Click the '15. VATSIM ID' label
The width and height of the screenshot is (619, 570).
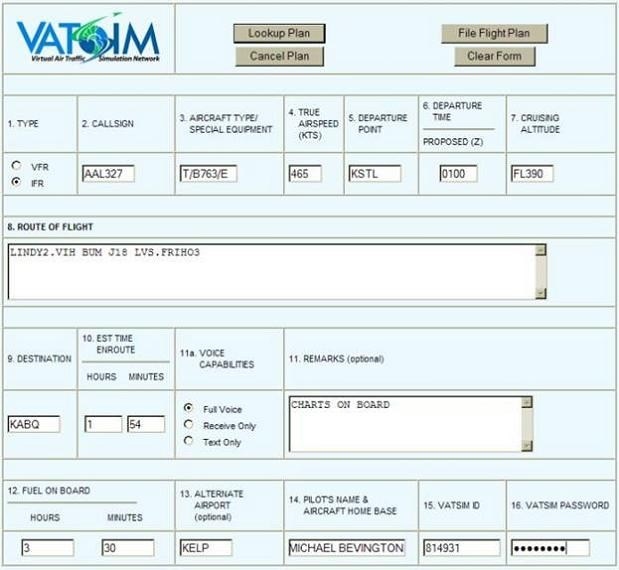tap(452, 505)
